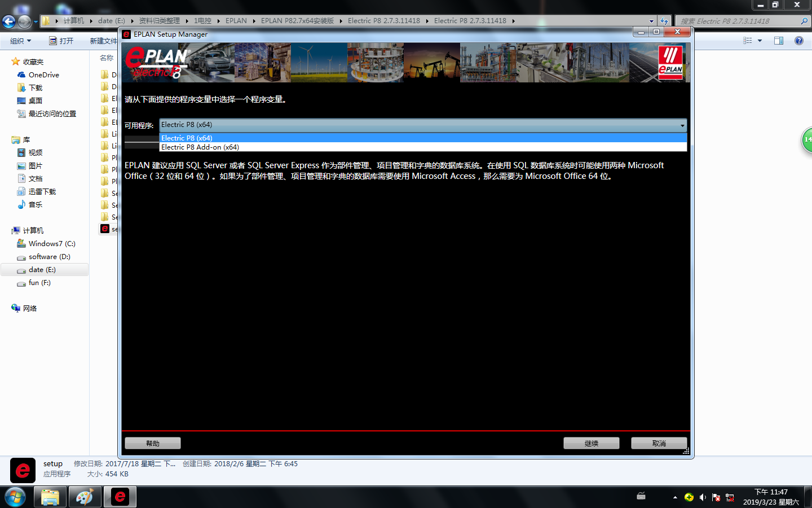The image size is (812, 508).
Task: Collapse the available programs combo box arrow
Action: 682,125
